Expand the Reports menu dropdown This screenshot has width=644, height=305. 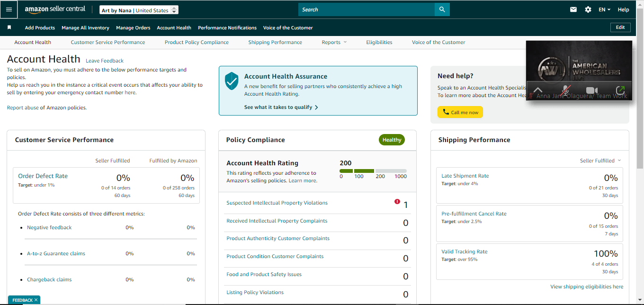(334, 42)
